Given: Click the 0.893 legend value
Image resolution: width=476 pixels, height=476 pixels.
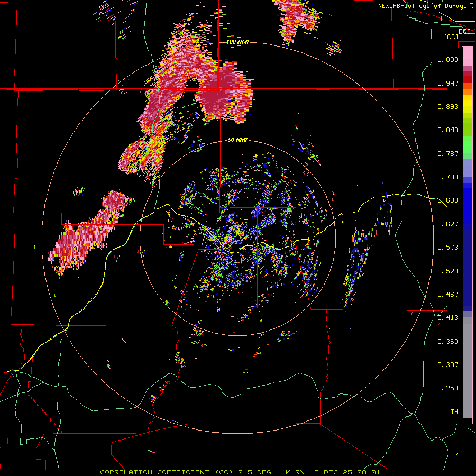Looking at the screenshot, I should [x=448, y=106].
